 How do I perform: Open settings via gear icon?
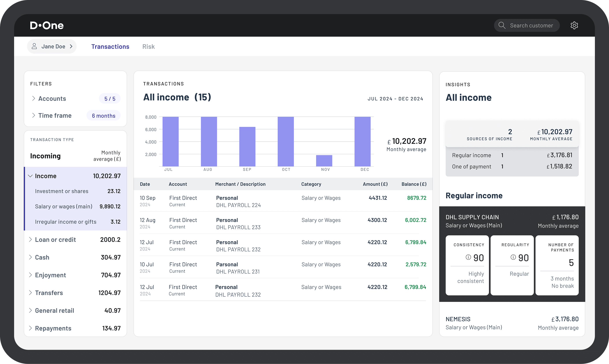pyautogui.click(x=574, y=25)
